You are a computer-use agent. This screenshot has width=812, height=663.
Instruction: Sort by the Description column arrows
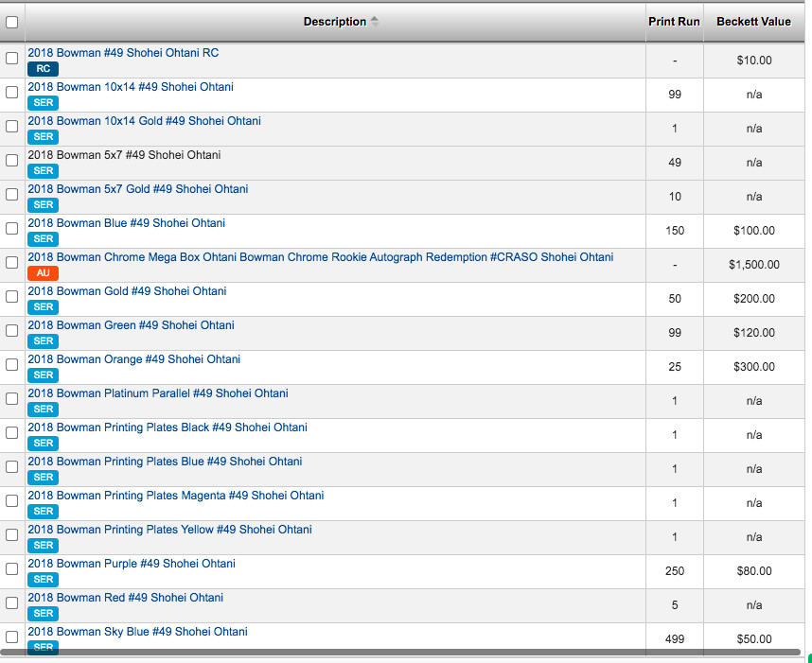click(x=375, y=22)
